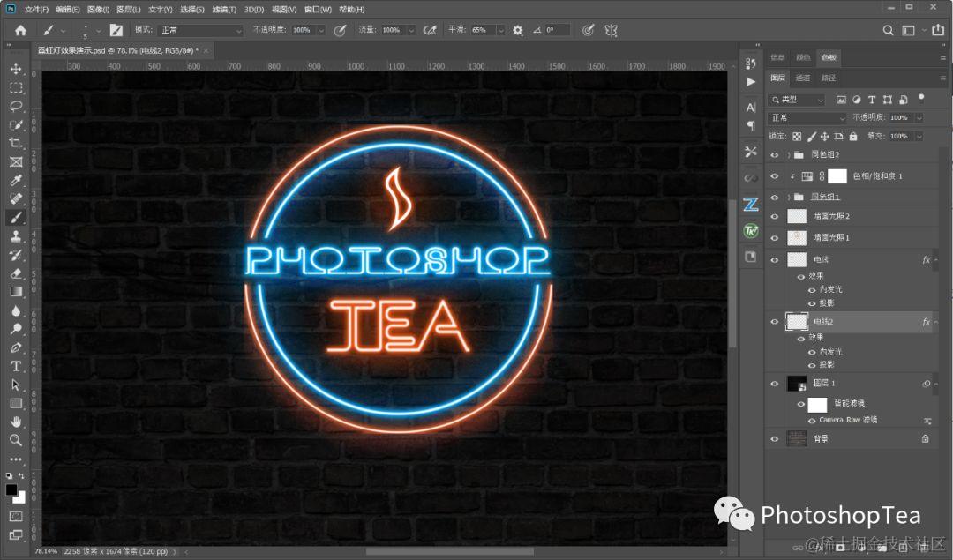The height and width of the screenshot is (560, 953).
Task: Select the Crop tool
Action: click(16, 143)
